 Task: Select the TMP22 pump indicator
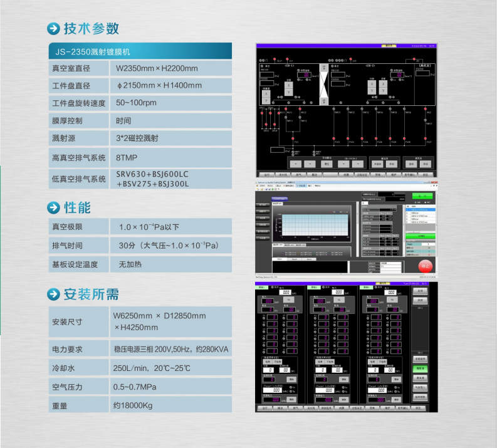pyautogui.click(x=348, y=109)
